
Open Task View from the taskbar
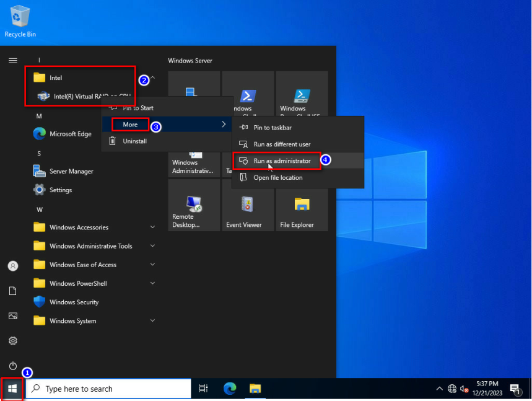coord(203,389)
